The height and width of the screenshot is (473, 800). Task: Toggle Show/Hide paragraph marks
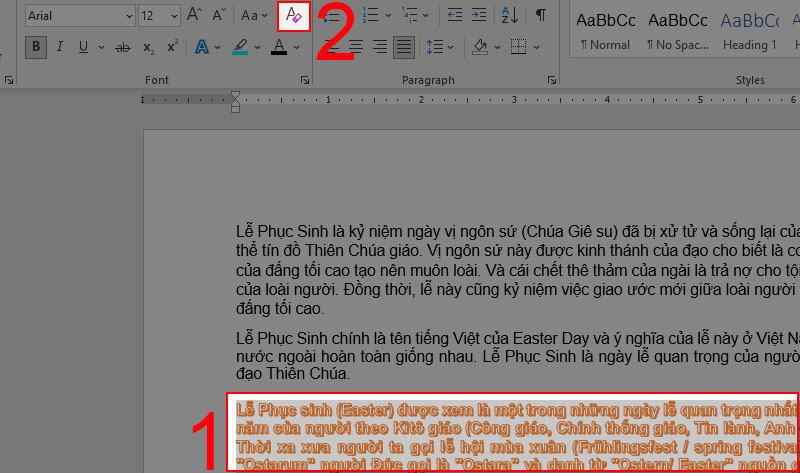(540, 16)
